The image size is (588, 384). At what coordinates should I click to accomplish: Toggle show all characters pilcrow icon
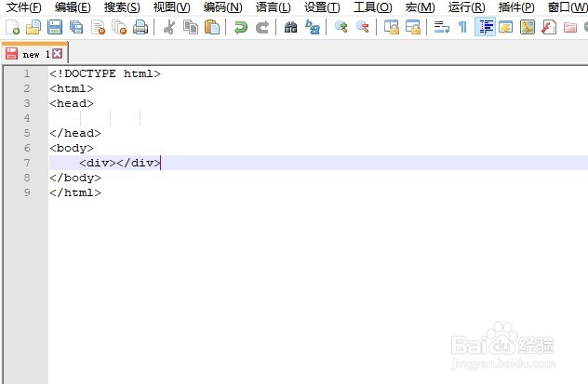click(x=462, y=27)
